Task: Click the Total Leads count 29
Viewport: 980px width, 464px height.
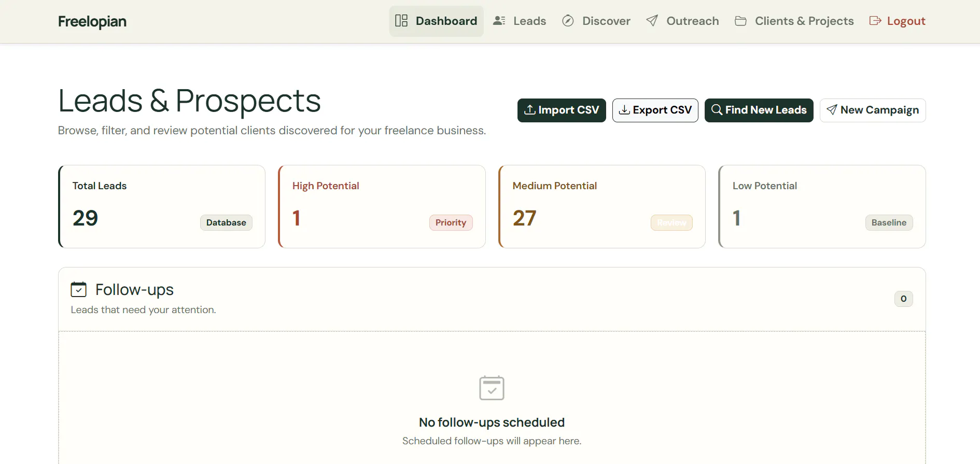Action: click(x=86, y=218)
